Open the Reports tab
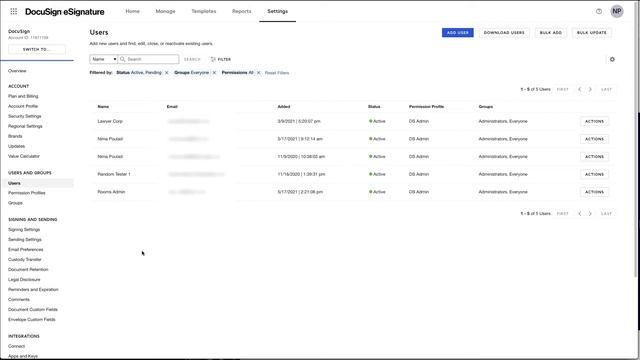Screen dimensions: 640x360 242,11
